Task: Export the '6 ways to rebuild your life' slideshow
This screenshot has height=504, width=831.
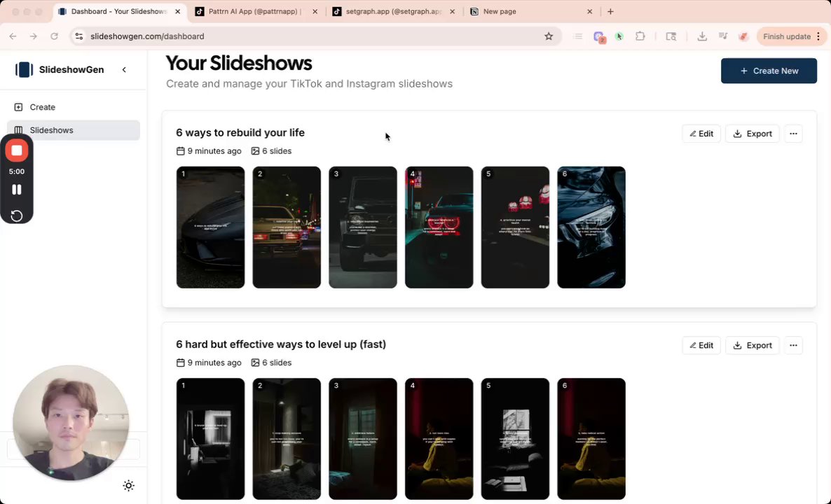Action: (752, 134)
